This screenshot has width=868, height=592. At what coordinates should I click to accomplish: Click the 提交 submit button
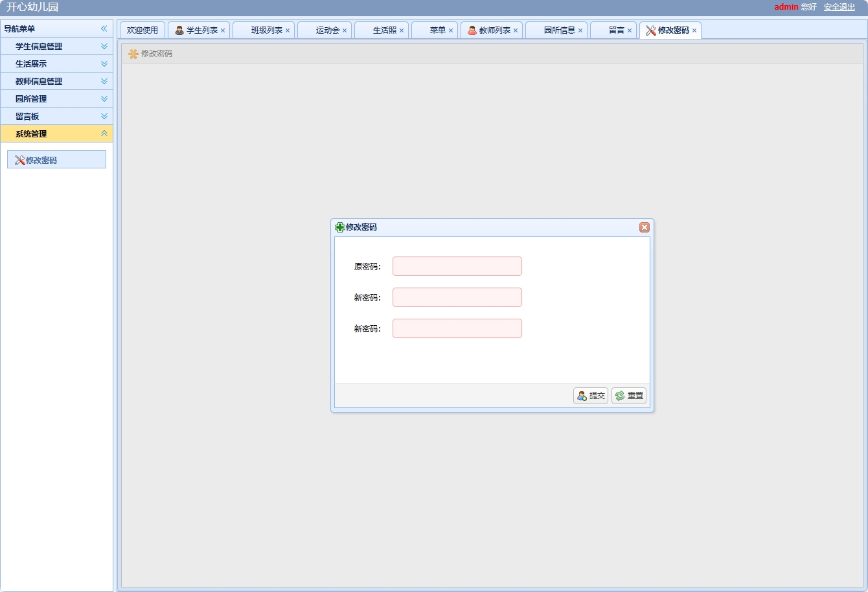(x=591, y=396)
